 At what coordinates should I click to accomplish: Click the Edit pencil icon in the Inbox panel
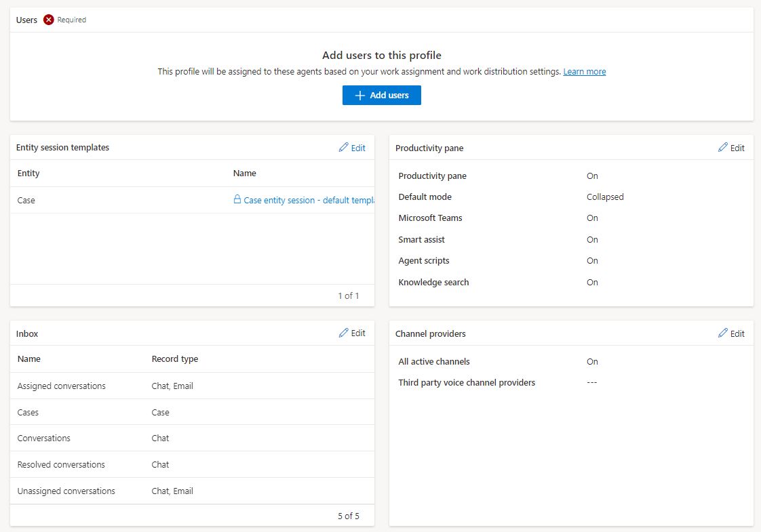click(345, 333)
